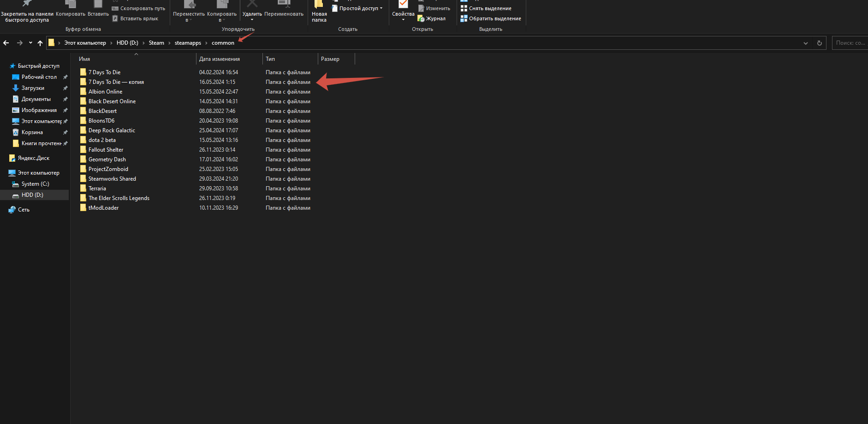Click the folder icon beside Deep Rock Galactic
This screenshot has width=868, height=424.
(x=83, y=130)
